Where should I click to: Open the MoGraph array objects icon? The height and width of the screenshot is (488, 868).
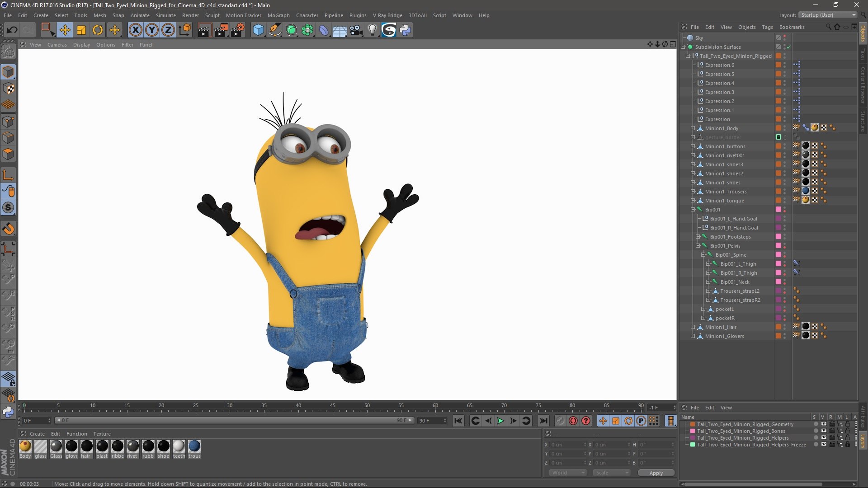click(307, 30)
